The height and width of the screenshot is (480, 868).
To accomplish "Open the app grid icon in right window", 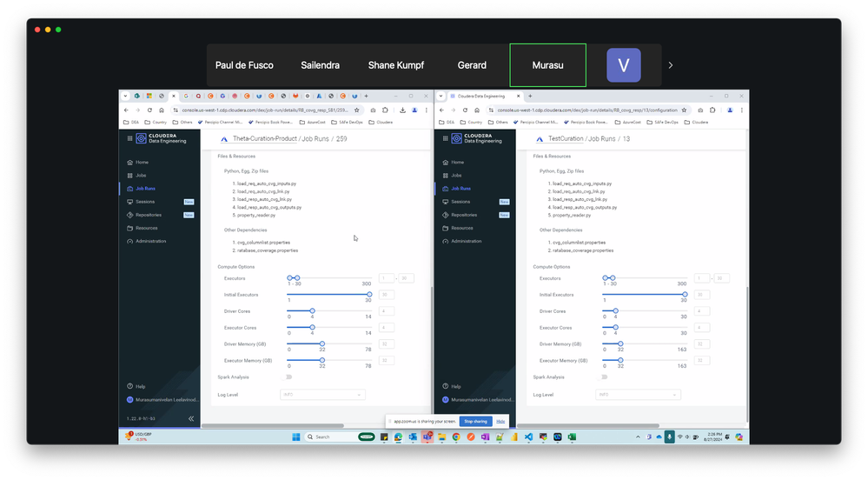I will pos(446,138).
